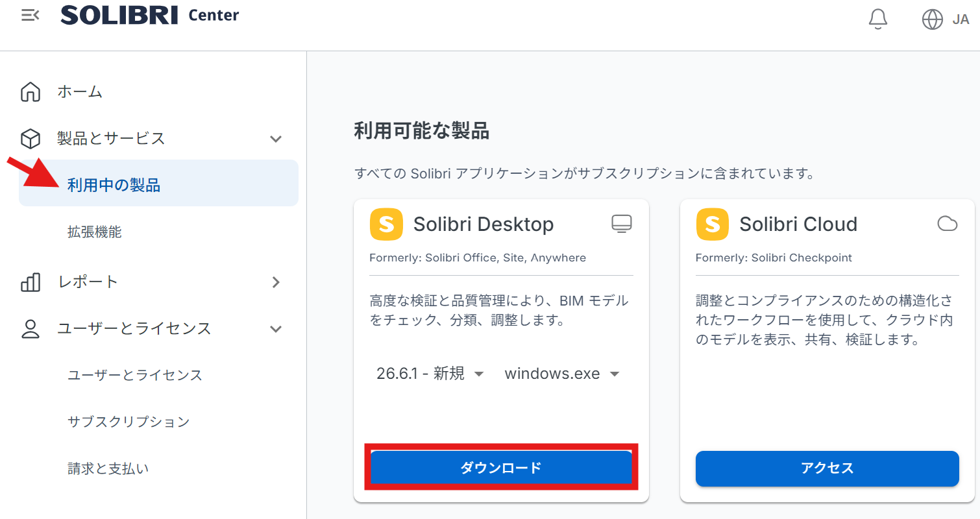The image size is (980, 519).
Task: Collapse the 製品とサービス section chevron
Action: tap(276, 139)
